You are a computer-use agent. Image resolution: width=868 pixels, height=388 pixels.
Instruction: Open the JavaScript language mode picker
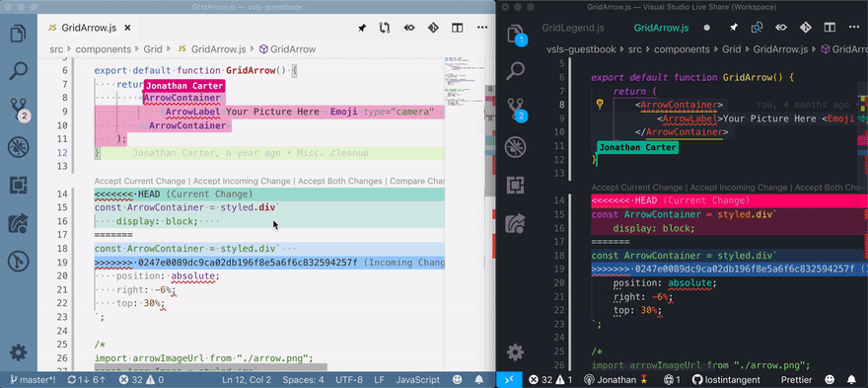point(418,380)
